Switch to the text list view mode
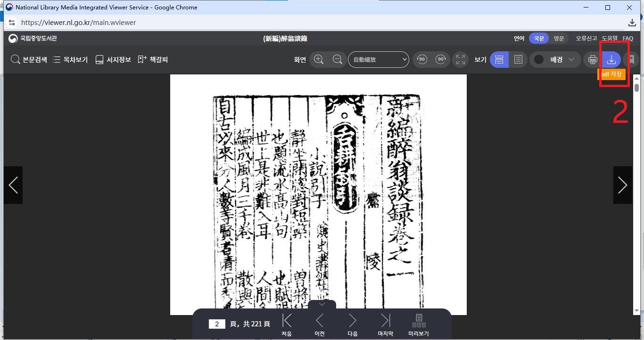Image resolution: width=644 pixels, height=340 pixels. [518, 59]
